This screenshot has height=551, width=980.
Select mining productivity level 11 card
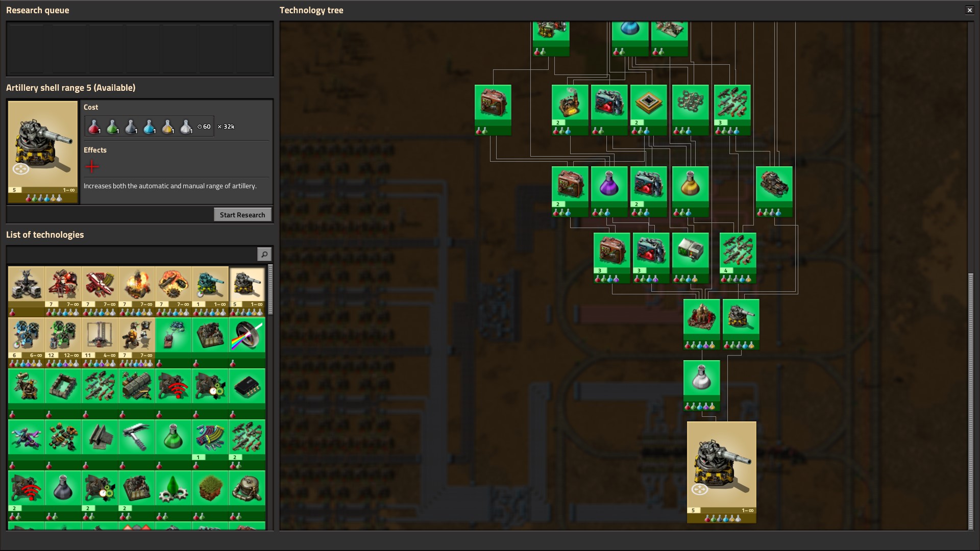point(100,342)
